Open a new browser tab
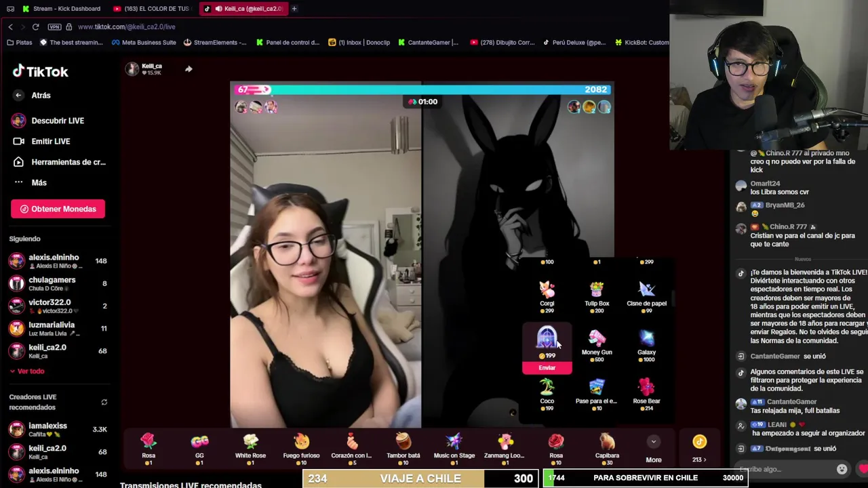The image size is (868, 488). pos(294,9)
